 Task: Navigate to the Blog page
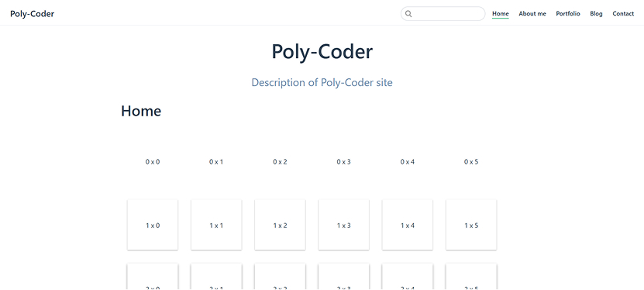(596, 13)
